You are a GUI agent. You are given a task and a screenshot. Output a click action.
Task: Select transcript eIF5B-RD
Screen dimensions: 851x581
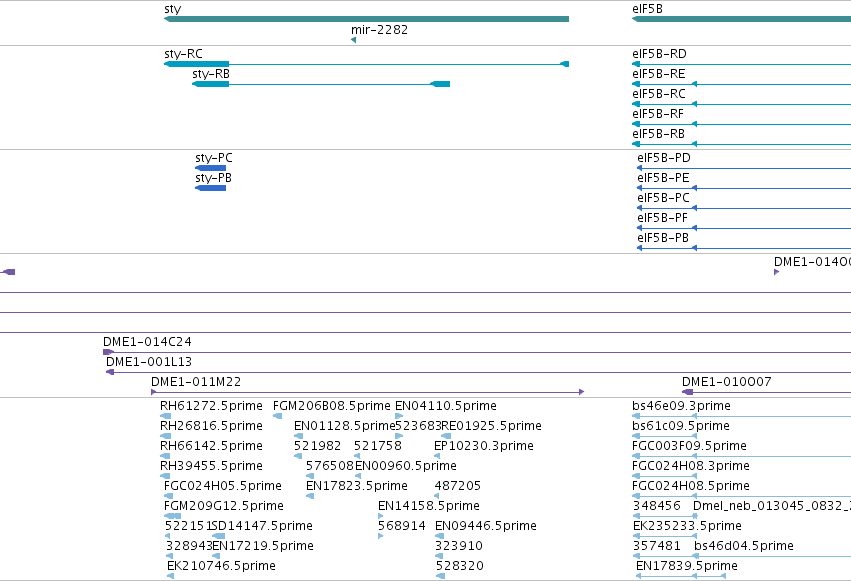pos(659,54)
